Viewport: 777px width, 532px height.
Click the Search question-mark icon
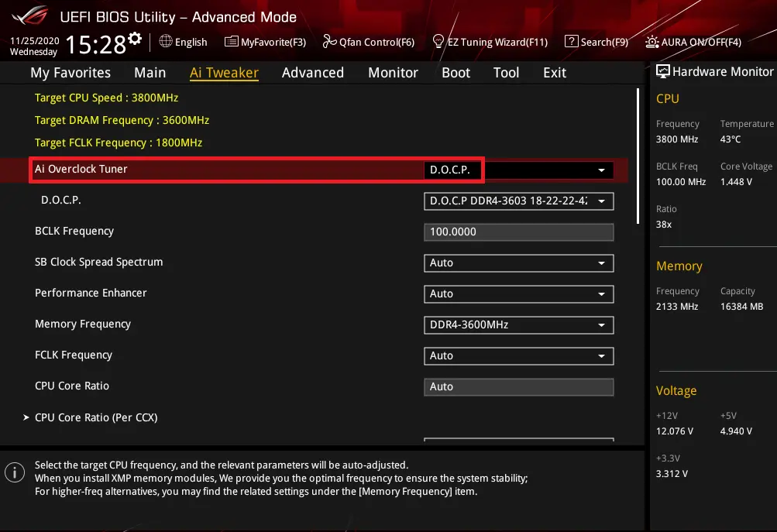tap(572, 41)
